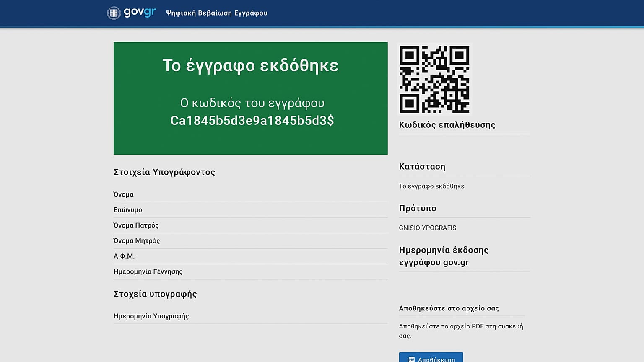This screenshot has width=644, height=362.
Task: Click the Ημερομηνία έκδοσης εγγράφου gov.gr heading
Action: coord(444,256)
